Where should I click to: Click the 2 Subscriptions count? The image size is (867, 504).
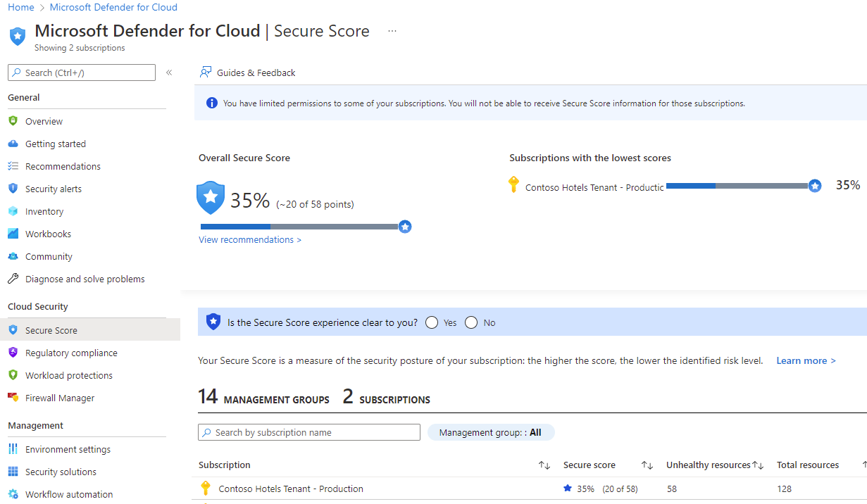[x=386, y=397]
